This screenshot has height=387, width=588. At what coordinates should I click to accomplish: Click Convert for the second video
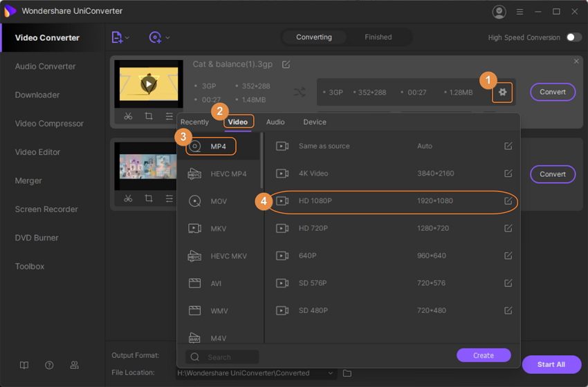click(553, 174)
